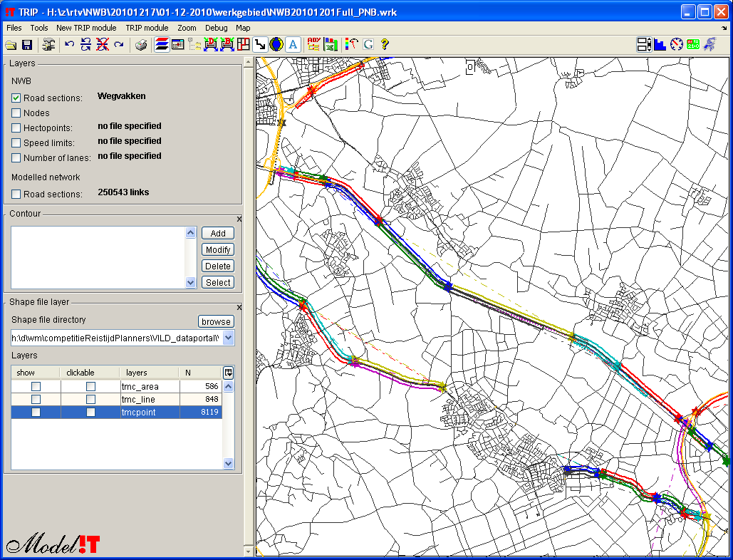Viewport: 733px width, 560px height.
Task: Click the hammer and wrench tools icon
Action: coord(48,45)
